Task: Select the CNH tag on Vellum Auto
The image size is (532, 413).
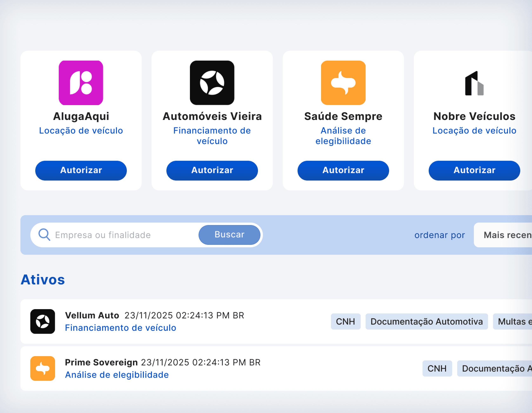Action: coord(345,321)
